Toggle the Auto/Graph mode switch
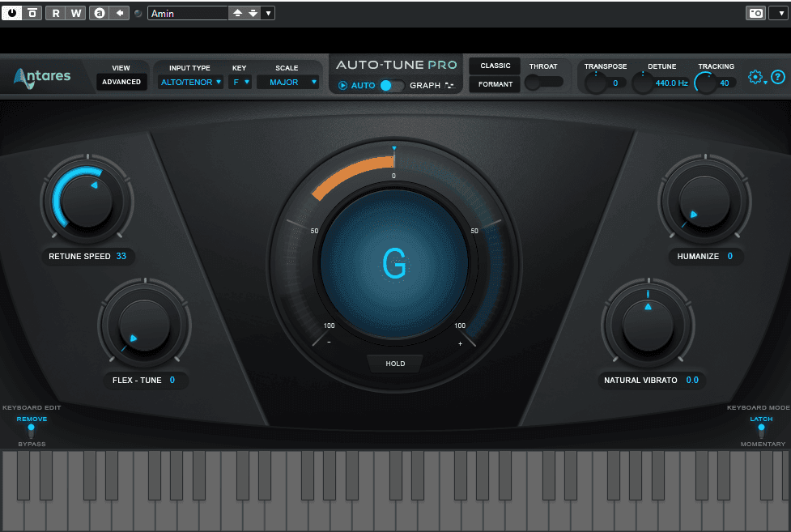791x532 pixels. pyautogui.click(x=392, y=85)
